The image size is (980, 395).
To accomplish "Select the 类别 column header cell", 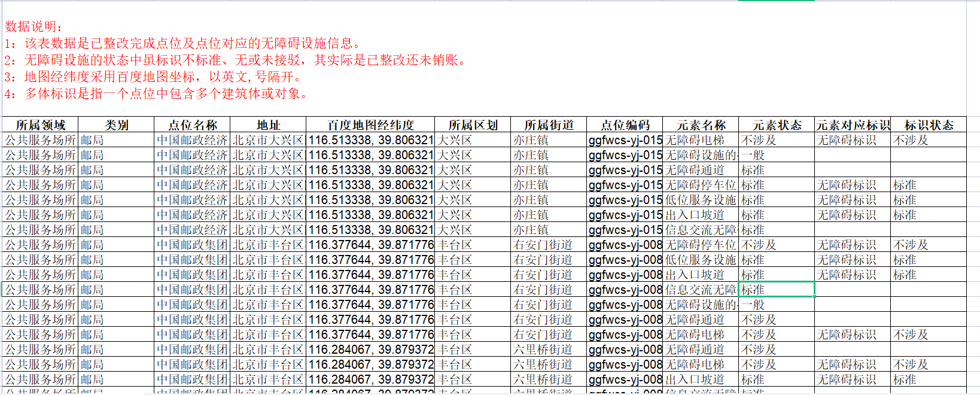I will point(116,125).
